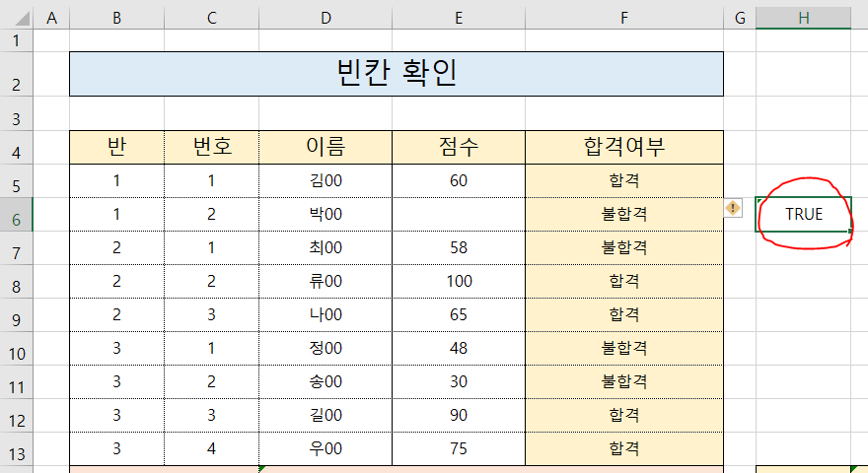Click the 불합격 result for 송00
This screenshot has height=473, width=868.
(623, 381)
